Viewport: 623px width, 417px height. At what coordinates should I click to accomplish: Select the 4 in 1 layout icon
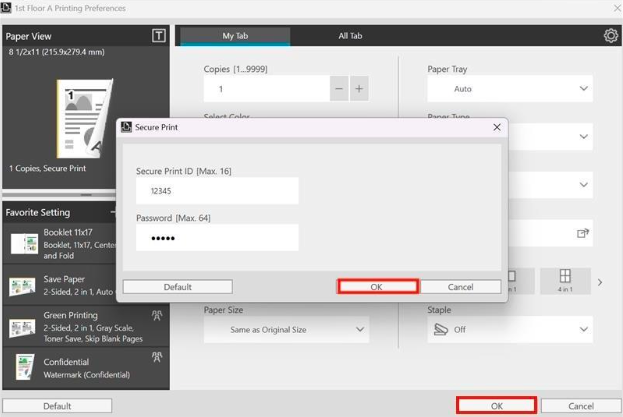[565, 281]
